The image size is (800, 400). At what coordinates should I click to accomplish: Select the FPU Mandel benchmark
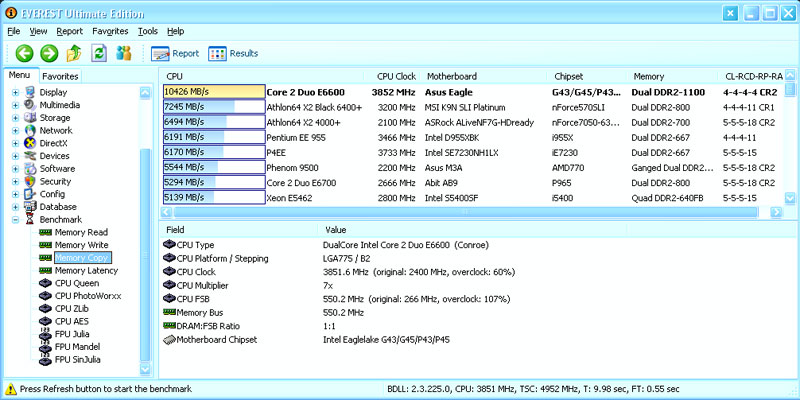pos(77,347)
